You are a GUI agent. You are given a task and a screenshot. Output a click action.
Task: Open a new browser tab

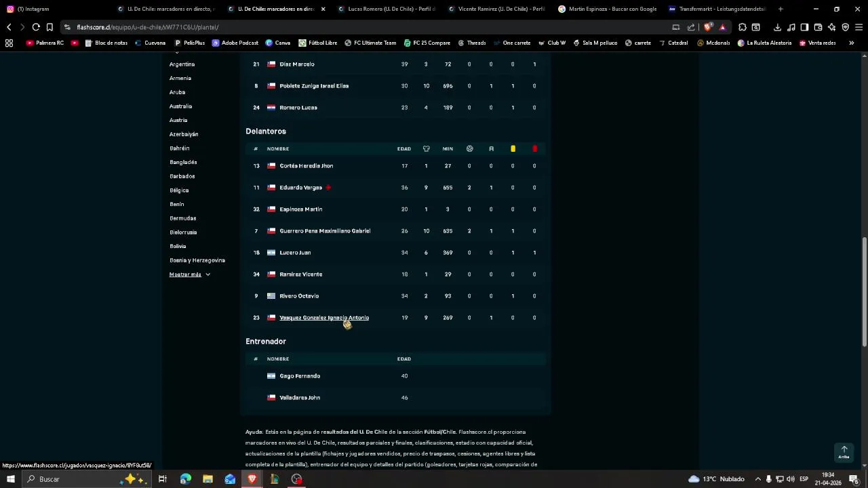click(781, 9)
